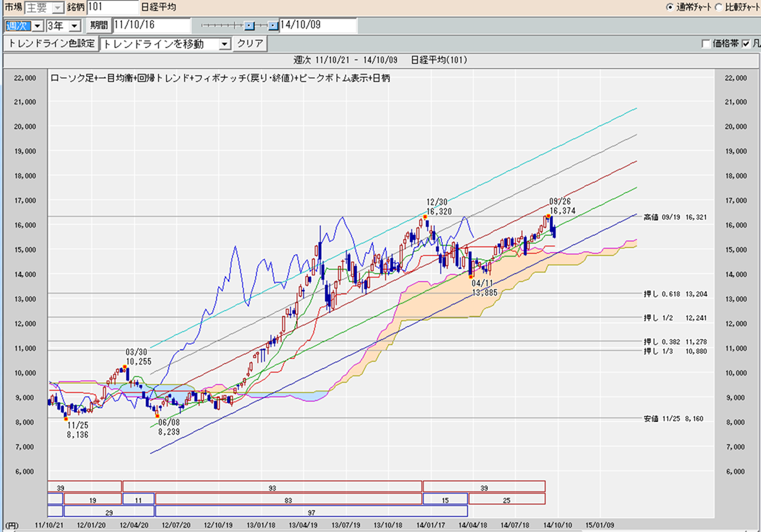Click the day-count box labeled 19

click(93, 499)
